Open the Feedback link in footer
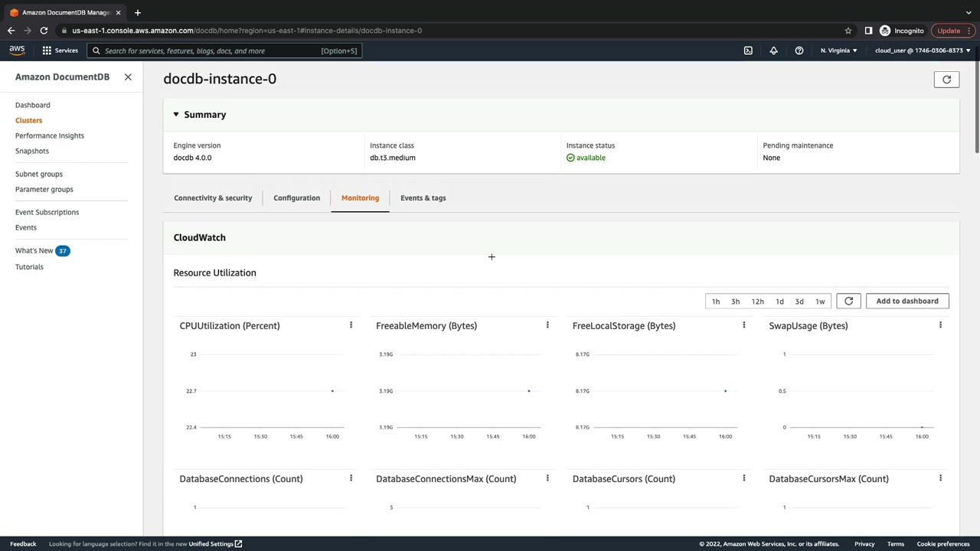 23,544
